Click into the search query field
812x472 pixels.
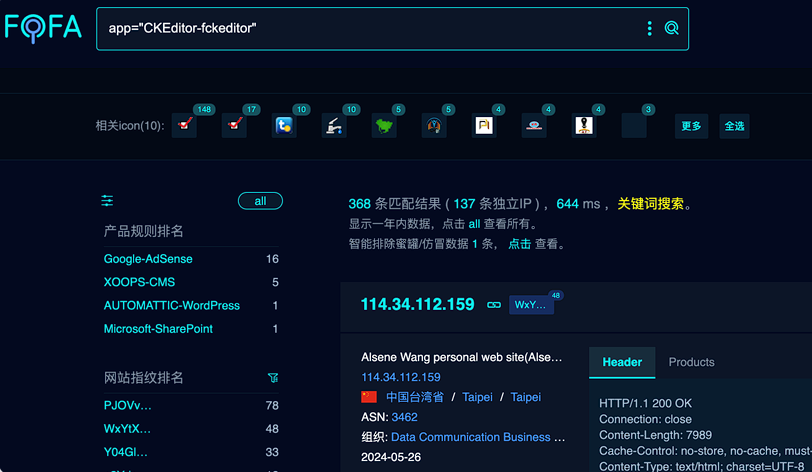pos(370,29)
